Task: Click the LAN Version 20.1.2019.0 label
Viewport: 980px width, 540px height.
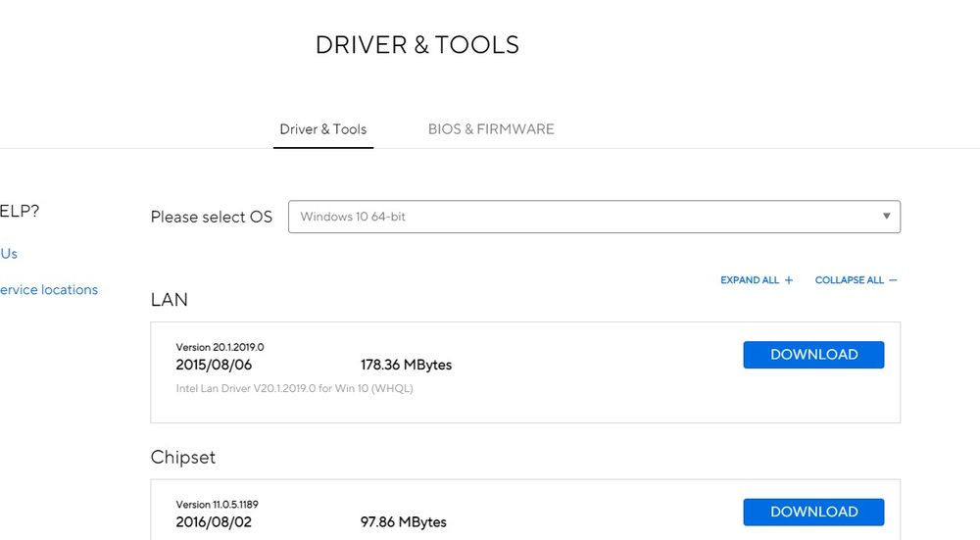Action: 220,347
